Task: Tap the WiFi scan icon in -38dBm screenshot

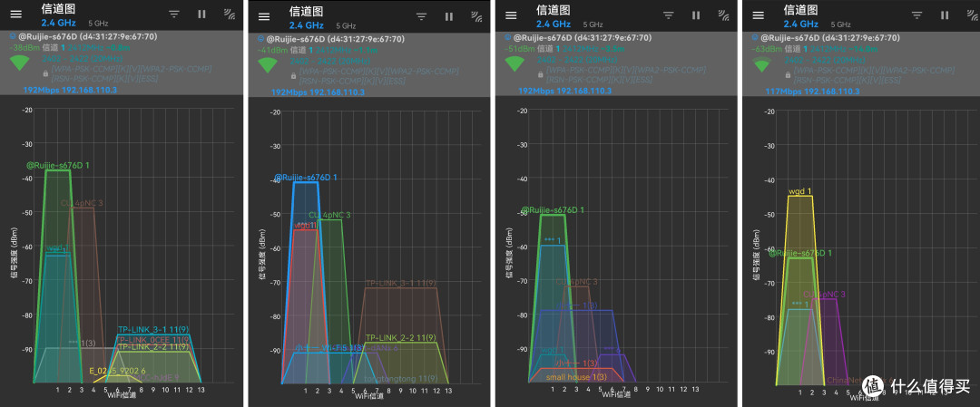Action: pyautogui.click(x=230, y=15)
